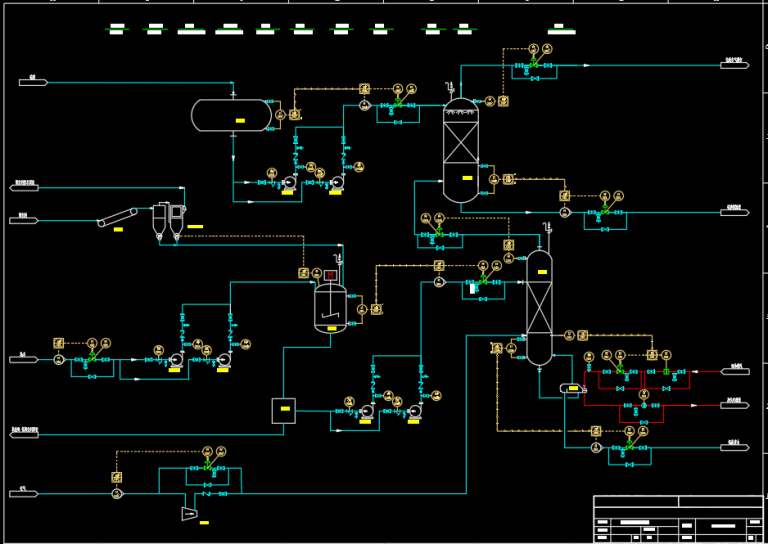This screenshot has height=544, width=768.
Task: Select the red motor box atop the reactor
Action: pos(329,275)
